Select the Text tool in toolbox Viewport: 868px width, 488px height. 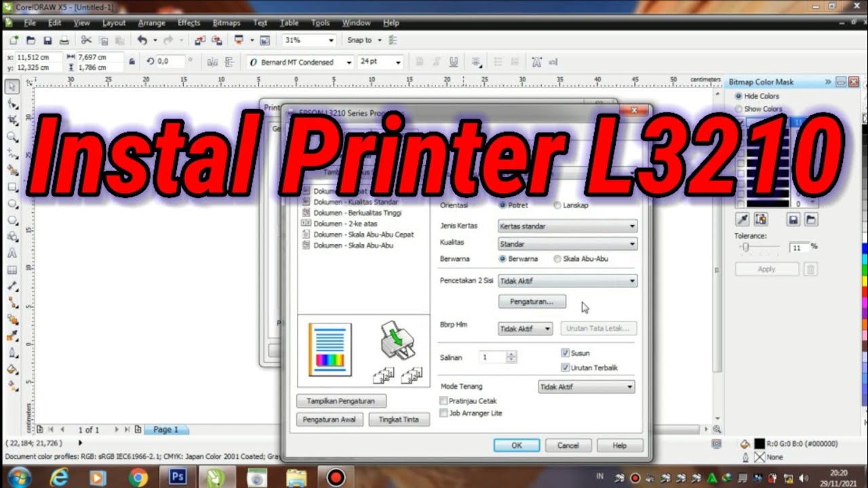coord(12,253)
